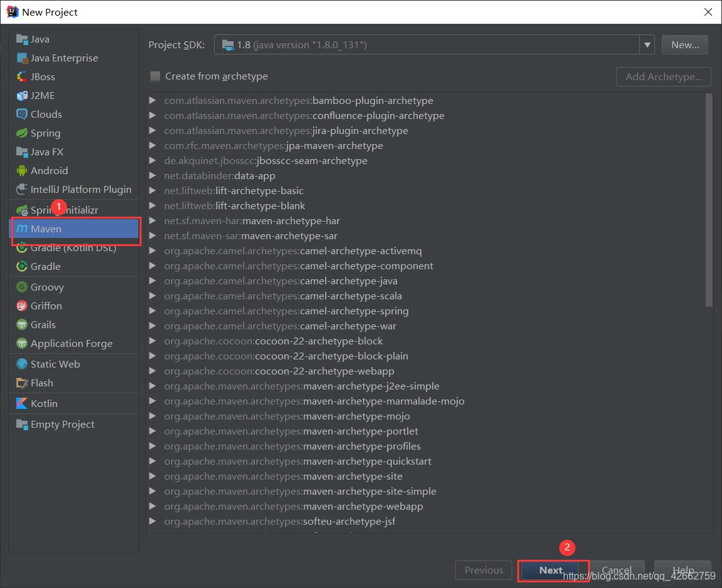
Task: Expand jpa-maven-archetype node
Action: [x=152, y=145]
